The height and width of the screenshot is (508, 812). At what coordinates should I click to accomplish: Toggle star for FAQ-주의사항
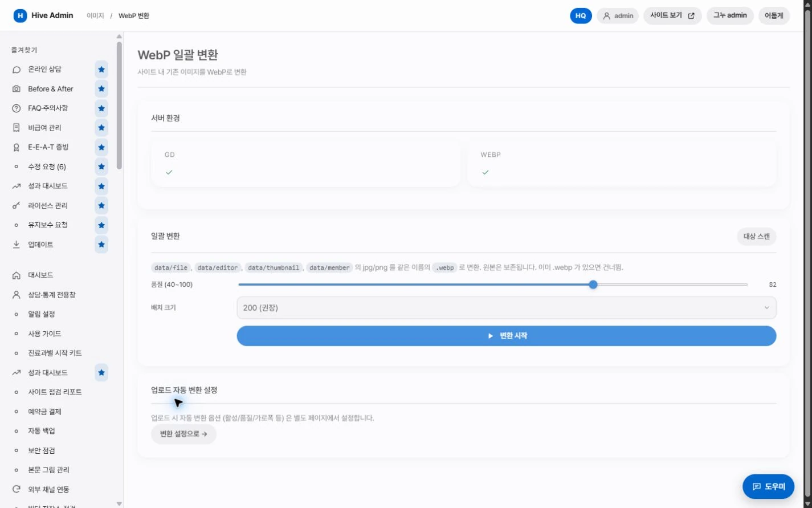(x=101, y=108)
